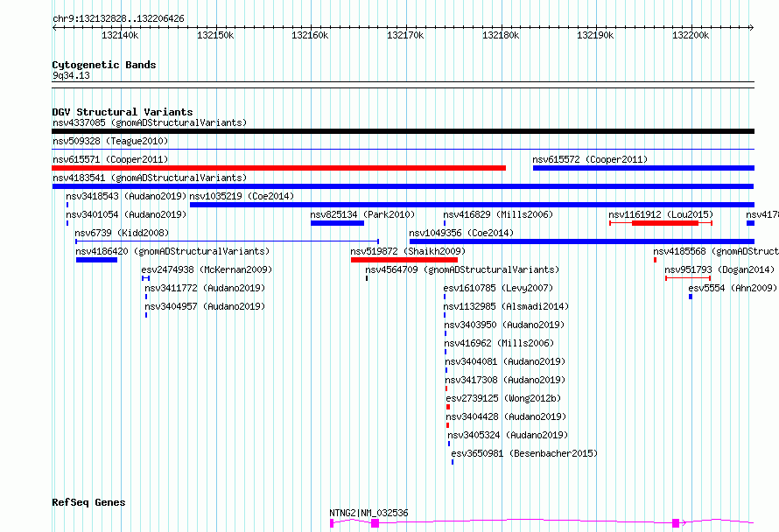Open the NTNG2|NM_032536 gene label
The height and width of the screenshot is (532, 779).
(x=368, y=513)
